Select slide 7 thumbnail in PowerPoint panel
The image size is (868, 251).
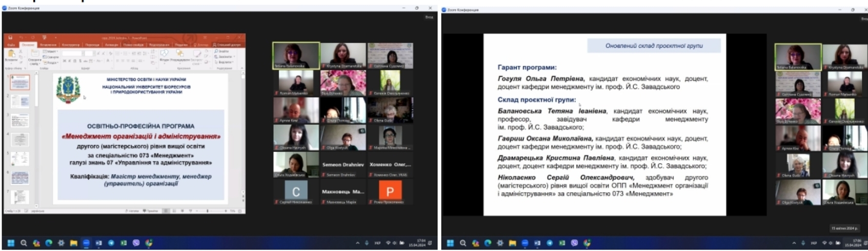(20, 196)
